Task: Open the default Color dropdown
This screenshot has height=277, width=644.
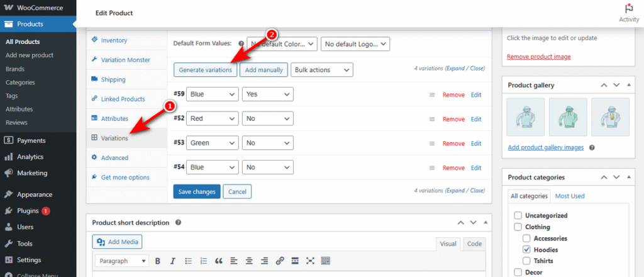Action: click(282, 43)
